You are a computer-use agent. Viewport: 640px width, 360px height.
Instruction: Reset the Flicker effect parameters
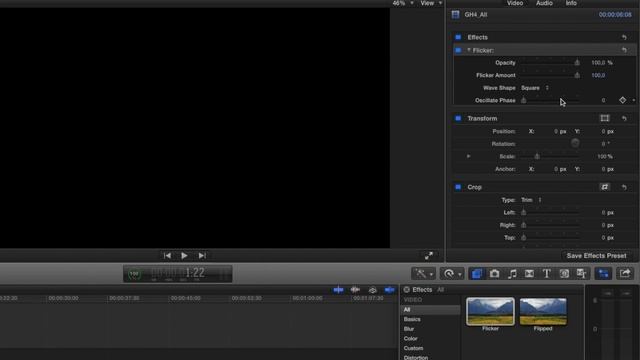(624, 50)
